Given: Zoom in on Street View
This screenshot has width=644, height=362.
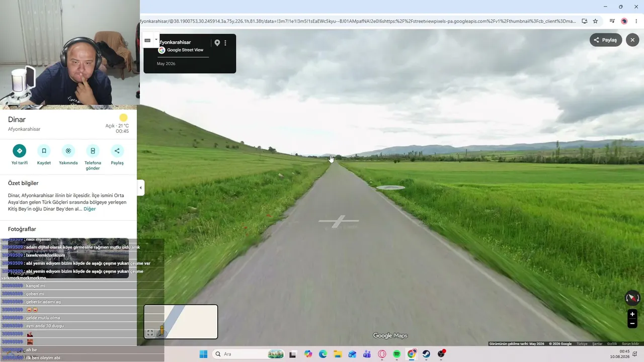Looking at the screenshot, I should tap(632, 314).
